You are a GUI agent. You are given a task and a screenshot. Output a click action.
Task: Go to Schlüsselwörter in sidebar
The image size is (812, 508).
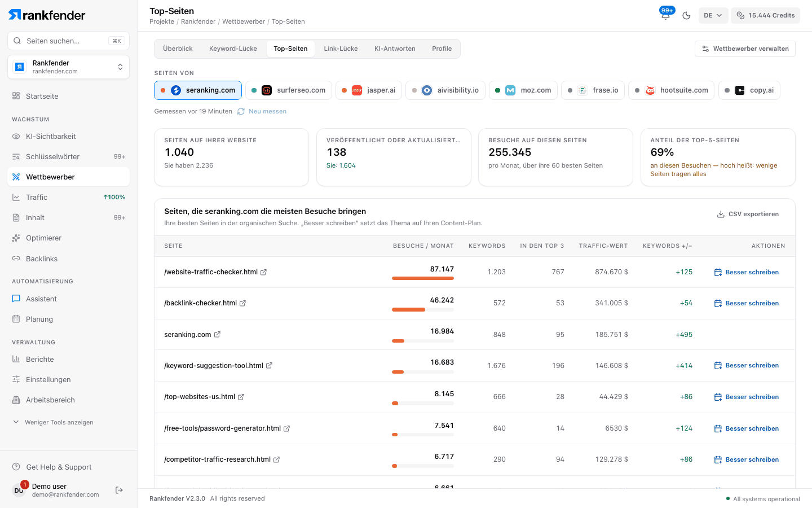(68, 156)
